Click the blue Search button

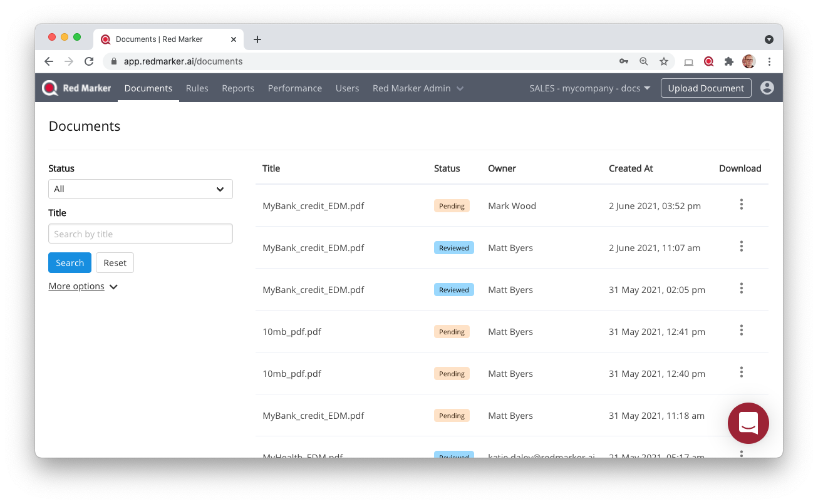70,263
